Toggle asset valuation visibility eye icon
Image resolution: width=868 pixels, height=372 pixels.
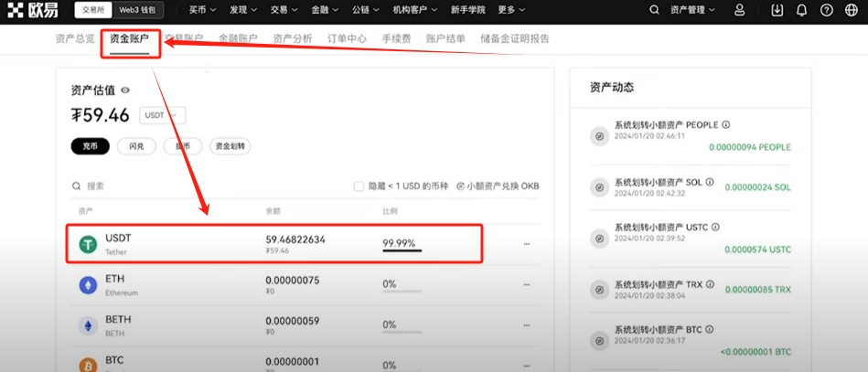tap(125, 90)
